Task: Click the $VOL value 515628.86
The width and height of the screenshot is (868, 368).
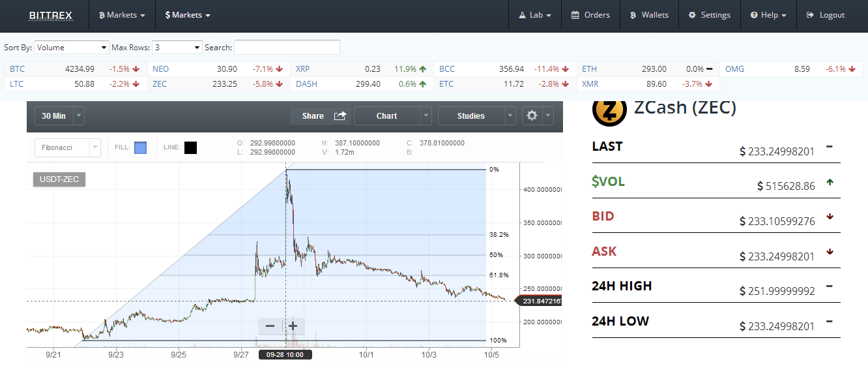Action: tap(786, 186)
